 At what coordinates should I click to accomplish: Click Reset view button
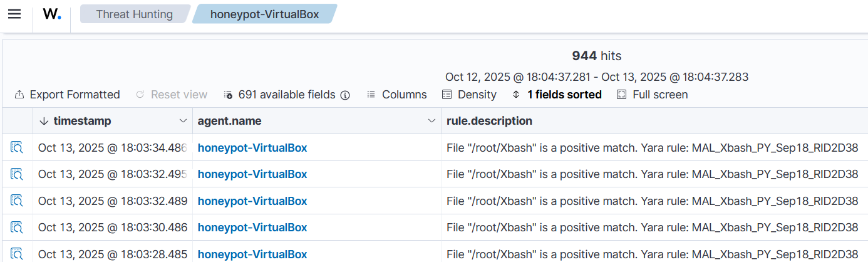click(171, 95)
